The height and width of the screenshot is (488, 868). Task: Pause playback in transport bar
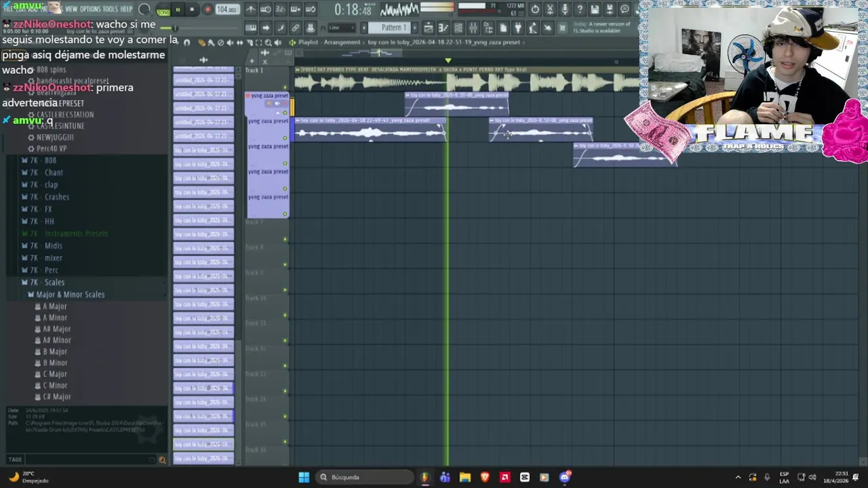pyautogui.click(x=178, y=9)
